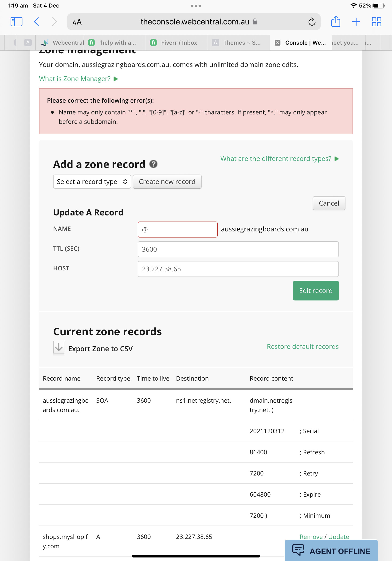Open the Select a record type dropdown
This screenshot has height=561, width=392.
pyautogui.click(x=92, y=182)
